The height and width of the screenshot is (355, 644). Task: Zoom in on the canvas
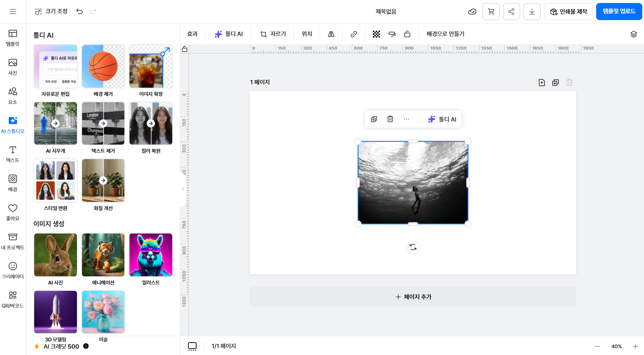coord(635,346)
